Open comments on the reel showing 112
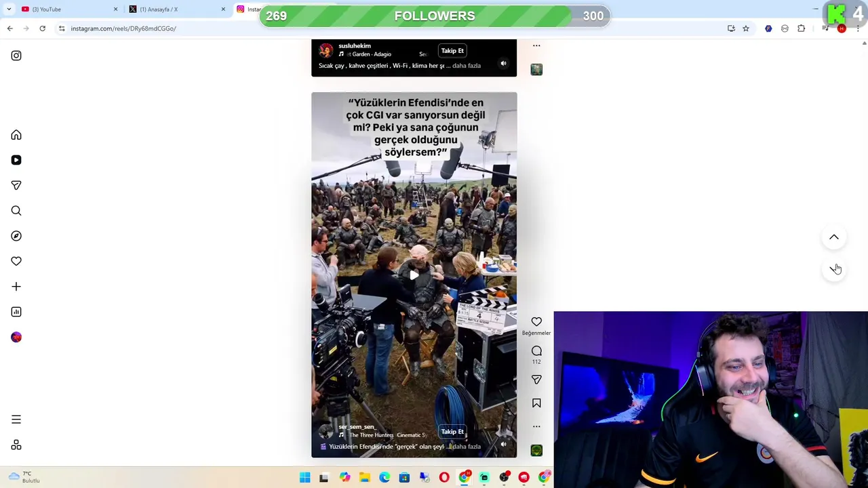This screenshot has height=488, width=868. point(536,351)
